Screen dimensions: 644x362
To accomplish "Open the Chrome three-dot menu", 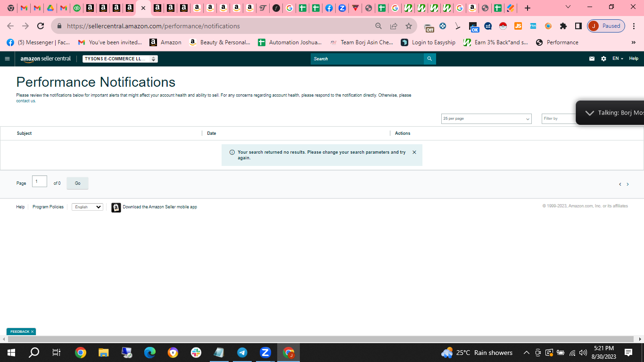I will pyautogui.click(x=634, y=26).
